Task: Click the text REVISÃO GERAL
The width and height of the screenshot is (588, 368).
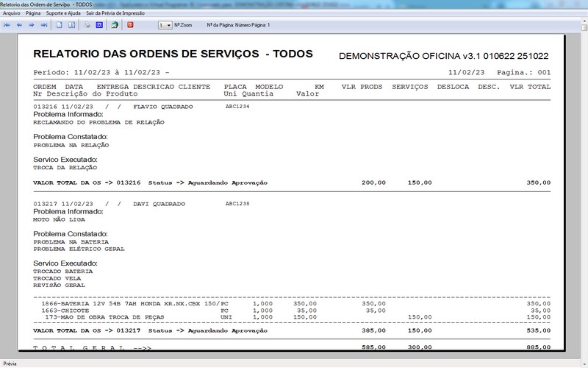Action: pos(59,286)
